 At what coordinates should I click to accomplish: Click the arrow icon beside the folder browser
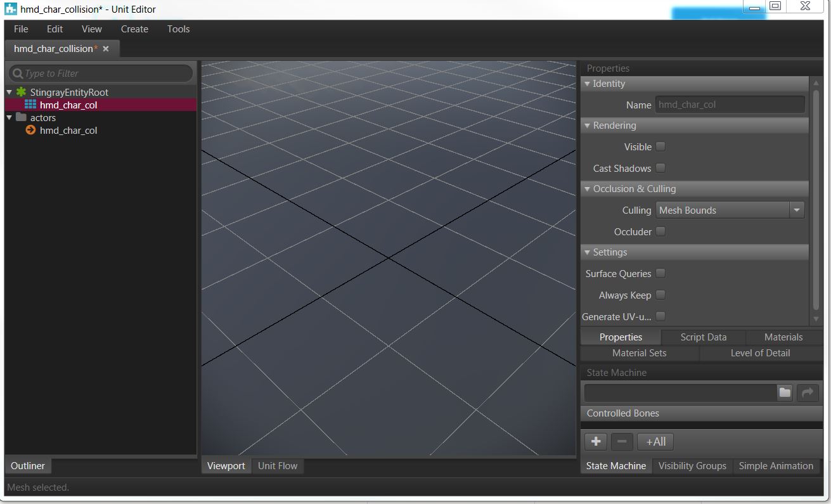tap(808, 392)
